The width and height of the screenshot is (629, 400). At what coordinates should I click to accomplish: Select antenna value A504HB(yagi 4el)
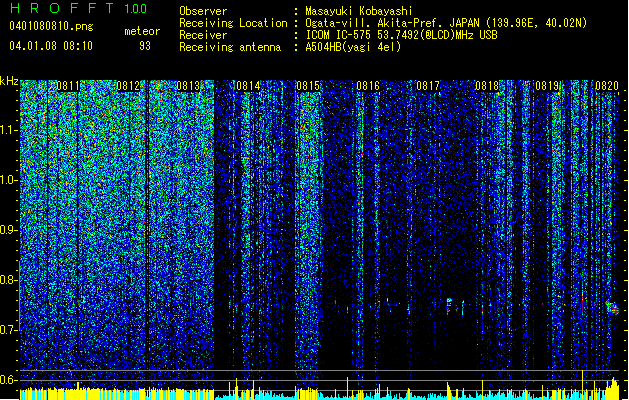point(353,47)
